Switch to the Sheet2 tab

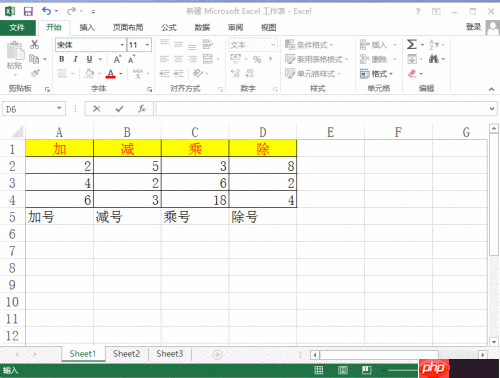tap(126, 354)
